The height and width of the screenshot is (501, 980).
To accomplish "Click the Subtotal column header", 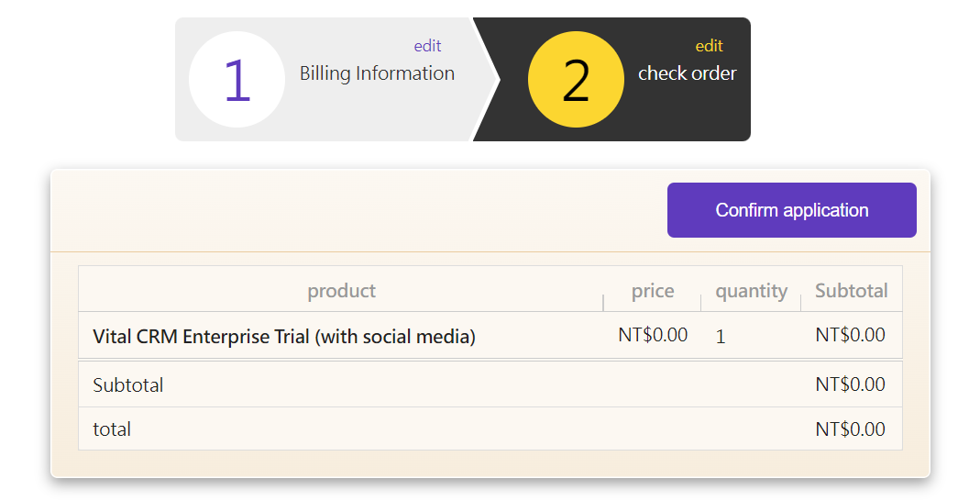I will (851, 291).
